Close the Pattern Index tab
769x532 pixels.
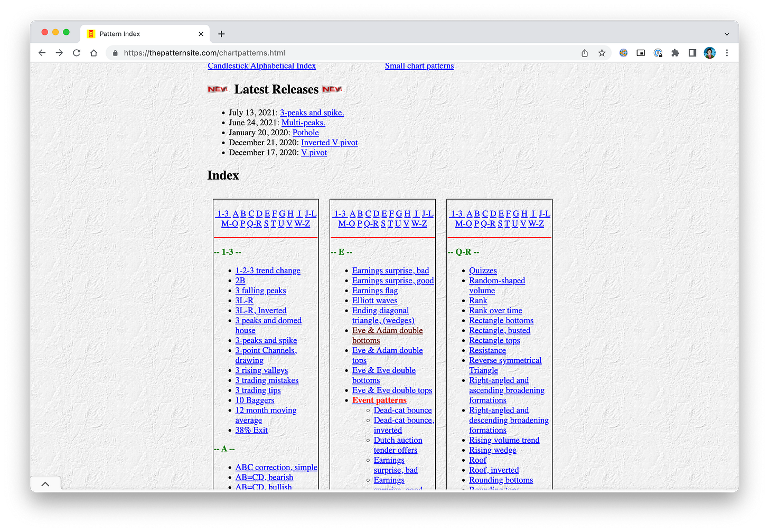pos(201,34)
